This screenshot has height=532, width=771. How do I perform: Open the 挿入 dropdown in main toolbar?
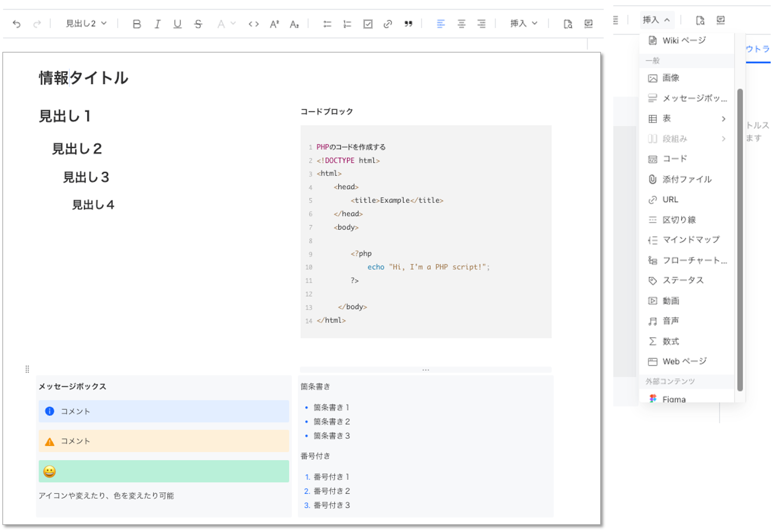click(x=523, y=23)
